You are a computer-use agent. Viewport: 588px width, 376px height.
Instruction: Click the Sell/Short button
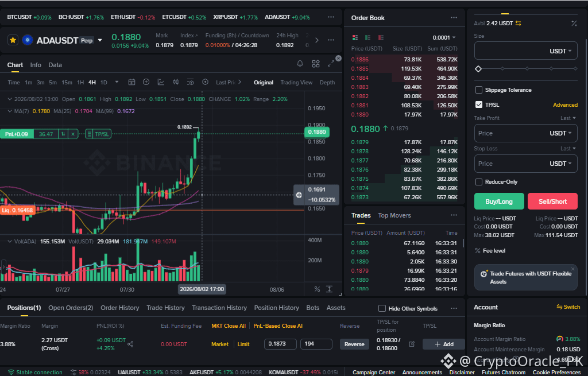click(552, 201)
